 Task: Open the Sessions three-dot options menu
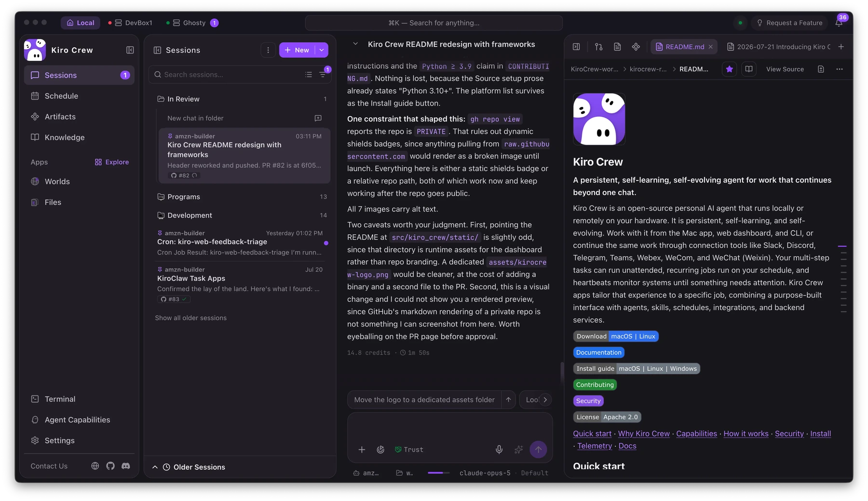point(268,50)
